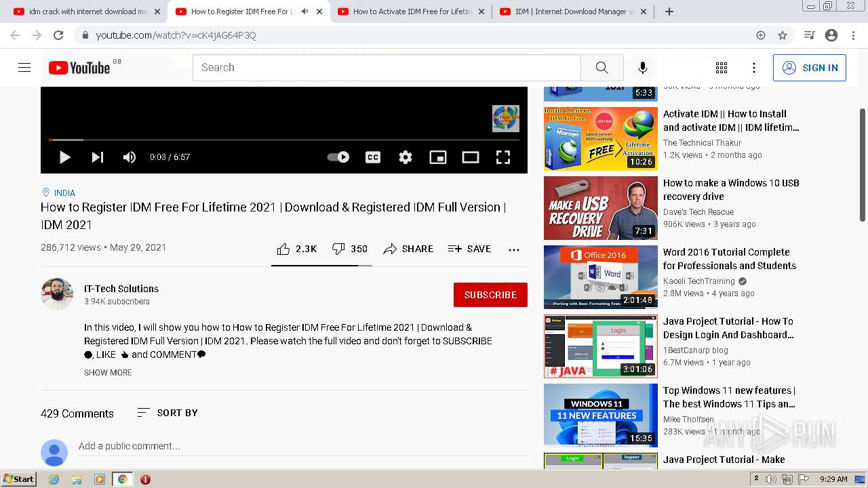Bookmark this page with star

(783, 35)
